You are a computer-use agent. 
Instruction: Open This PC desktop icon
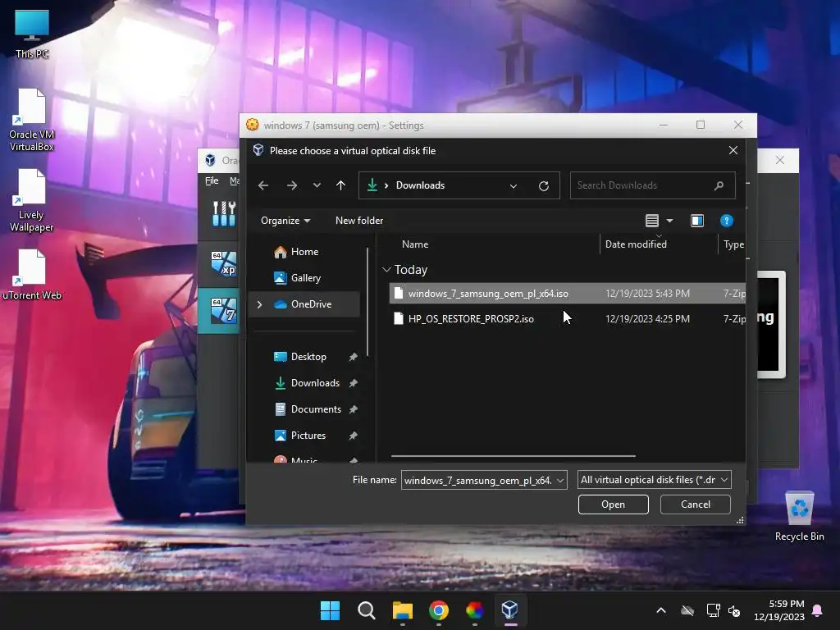[x=32, y=33]
